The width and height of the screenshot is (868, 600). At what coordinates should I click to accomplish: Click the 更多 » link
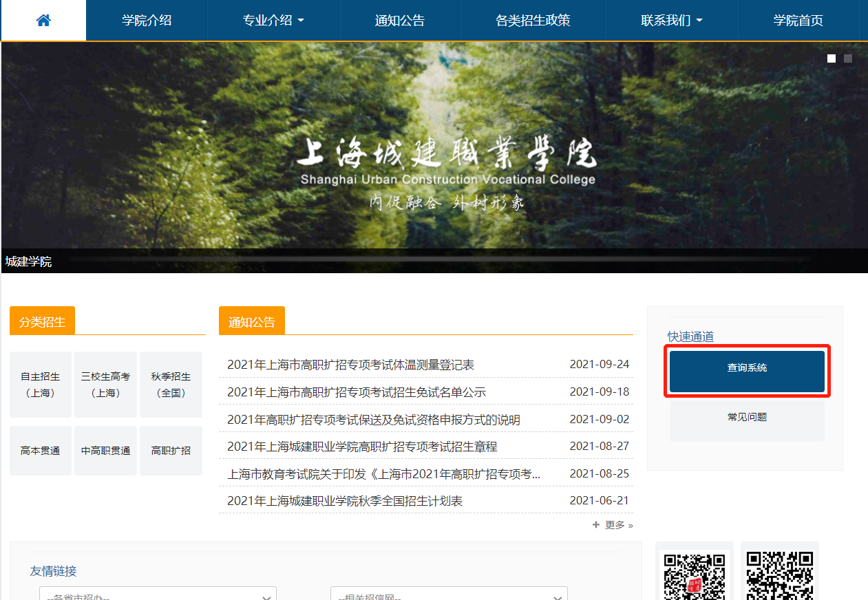(x=619, y=525)
